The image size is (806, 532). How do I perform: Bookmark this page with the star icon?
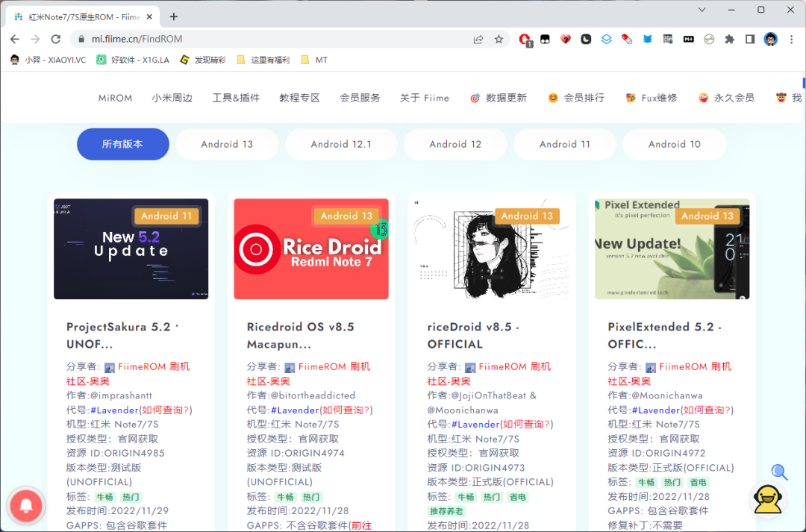[x=499, y=40]
